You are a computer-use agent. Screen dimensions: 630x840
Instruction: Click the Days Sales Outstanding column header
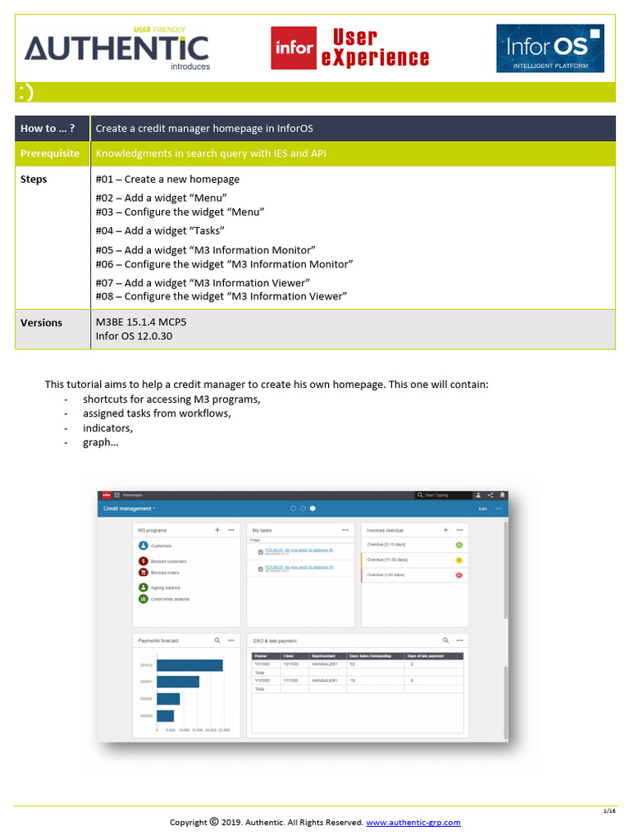[x=376, y=655]
